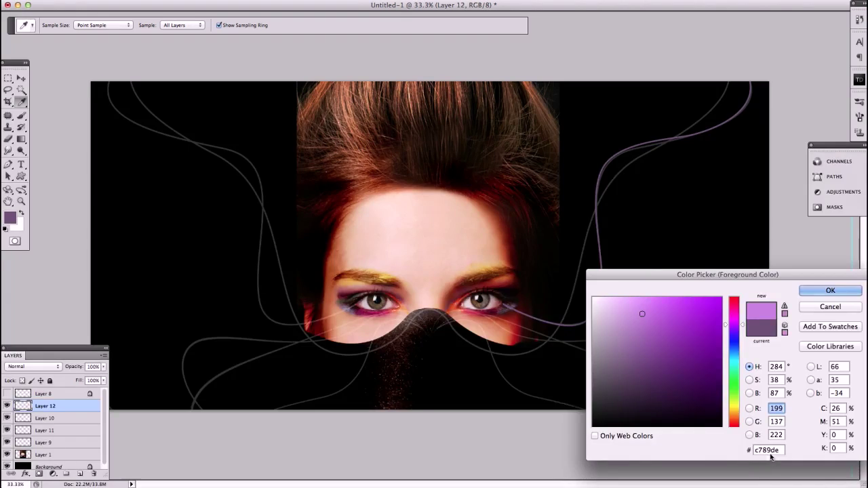Open the tool preset picker arrow

[32, 26]
